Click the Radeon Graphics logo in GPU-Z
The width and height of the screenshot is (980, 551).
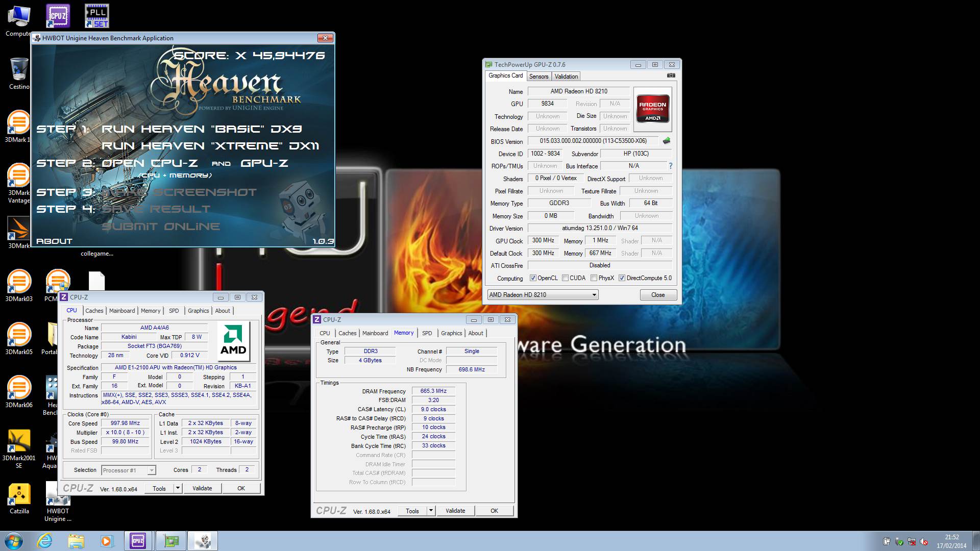653,109
